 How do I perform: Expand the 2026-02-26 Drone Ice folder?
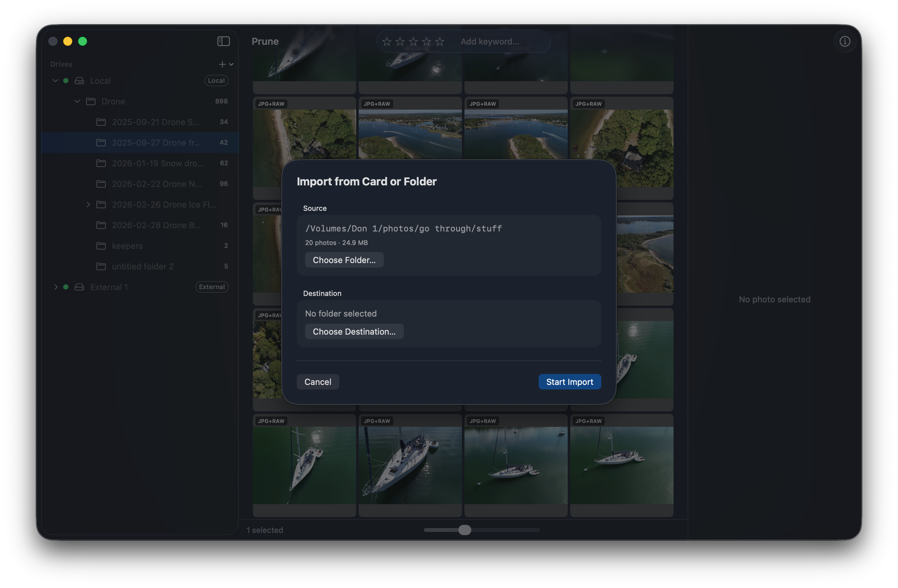tap(88, 204)
